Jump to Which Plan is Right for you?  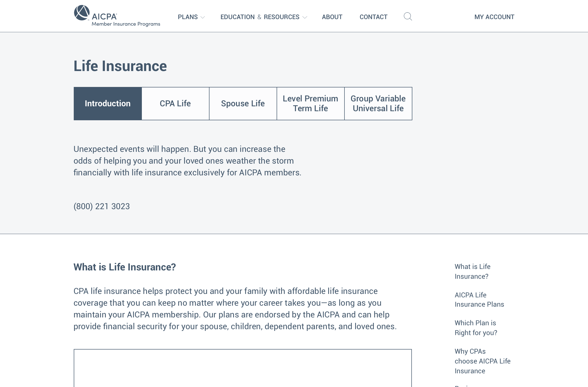tap(476, 328)
